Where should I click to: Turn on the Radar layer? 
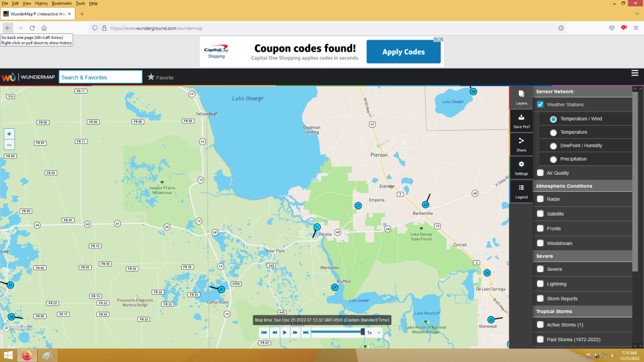click(540, 199)
